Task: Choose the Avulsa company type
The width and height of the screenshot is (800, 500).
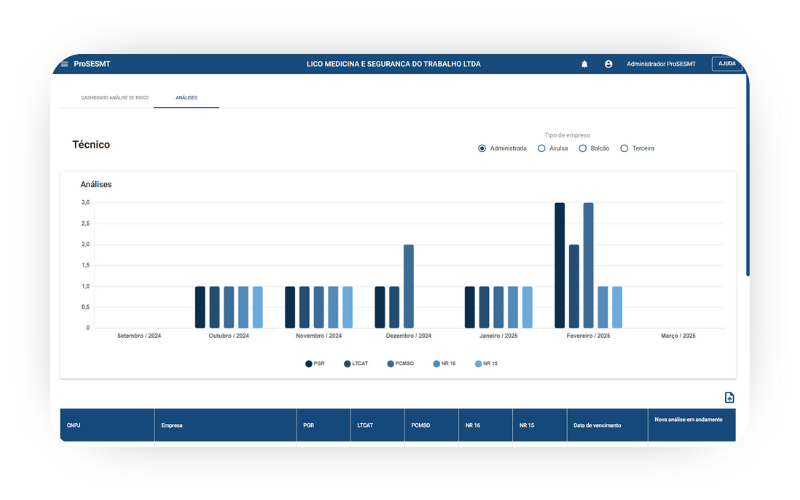Action: [x=541, y=148]
